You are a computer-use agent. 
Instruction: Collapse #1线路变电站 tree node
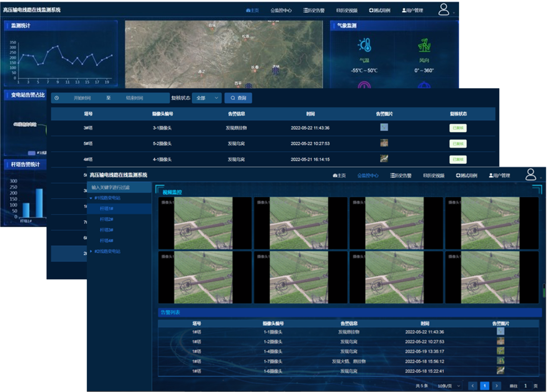pyautogui.click(x=91, y=198)
